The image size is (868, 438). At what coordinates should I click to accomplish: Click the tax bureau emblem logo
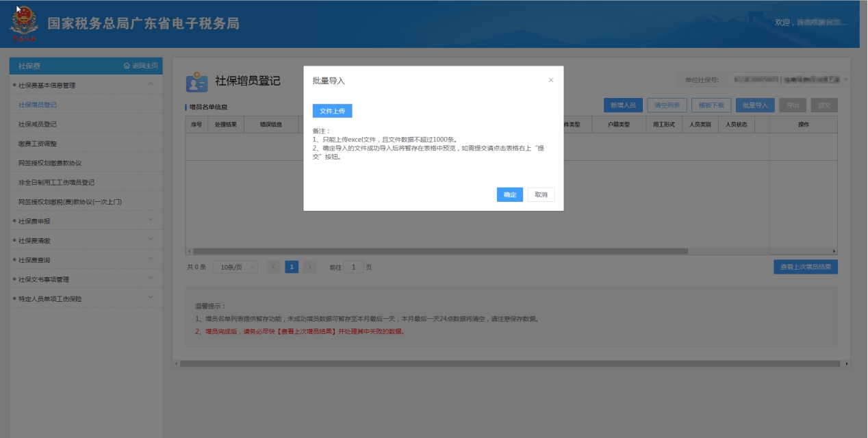[x=24, y=24]
